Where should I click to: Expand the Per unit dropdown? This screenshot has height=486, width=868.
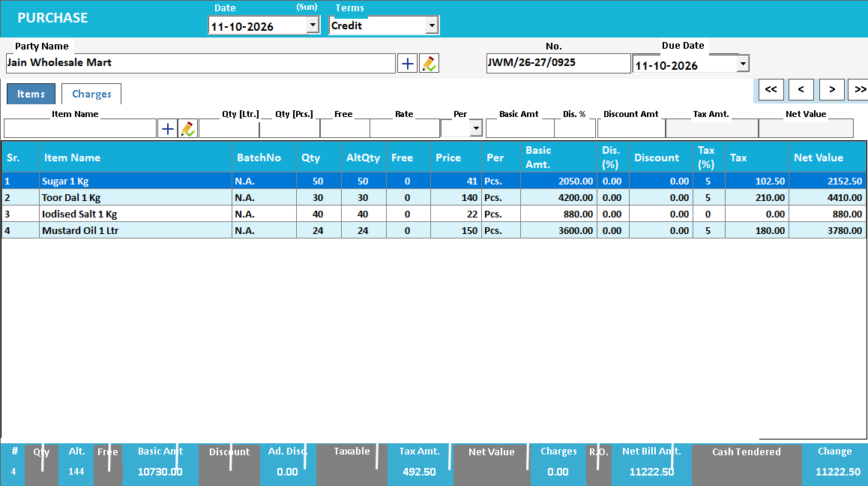click(476, 128)
